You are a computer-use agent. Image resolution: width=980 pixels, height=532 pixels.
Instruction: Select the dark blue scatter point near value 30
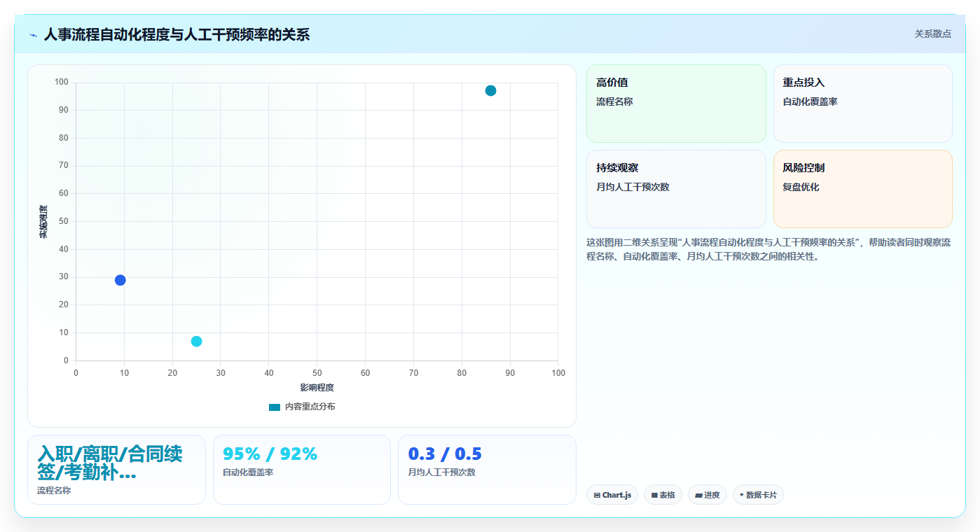coord(120,280)
